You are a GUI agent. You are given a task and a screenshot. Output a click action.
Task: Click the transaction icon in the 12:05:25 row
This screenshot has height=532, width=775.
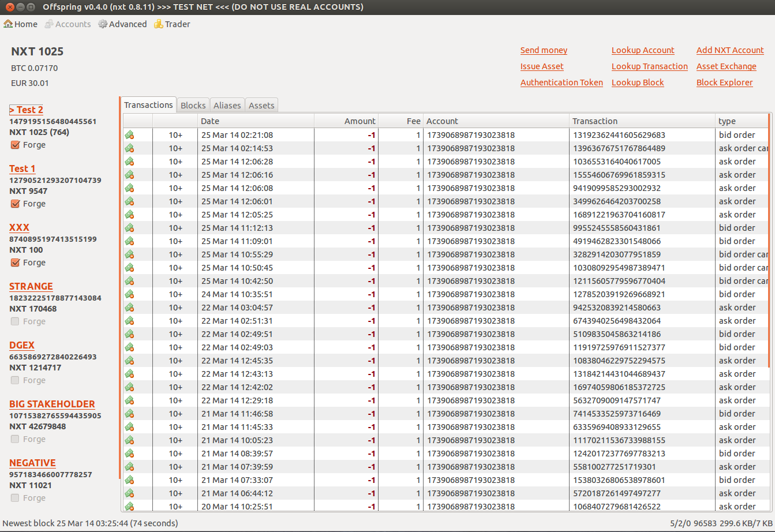tap(129, 215)
